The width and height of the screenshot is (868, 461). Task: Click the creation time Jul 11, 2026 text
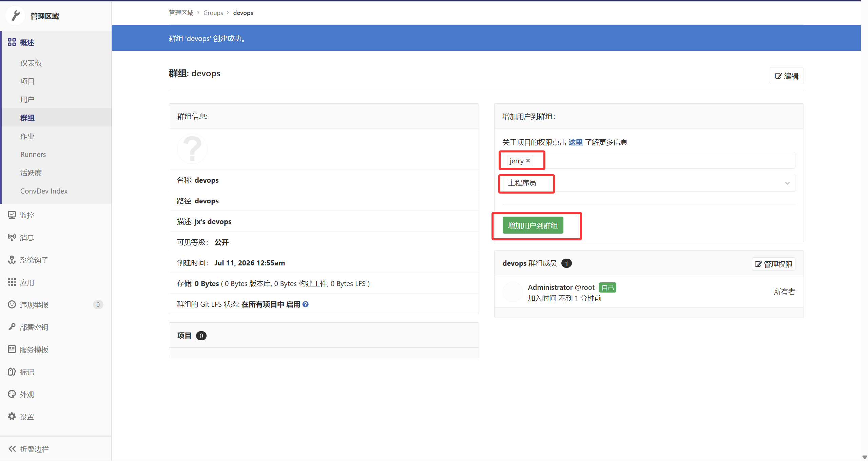click(249, 263)
